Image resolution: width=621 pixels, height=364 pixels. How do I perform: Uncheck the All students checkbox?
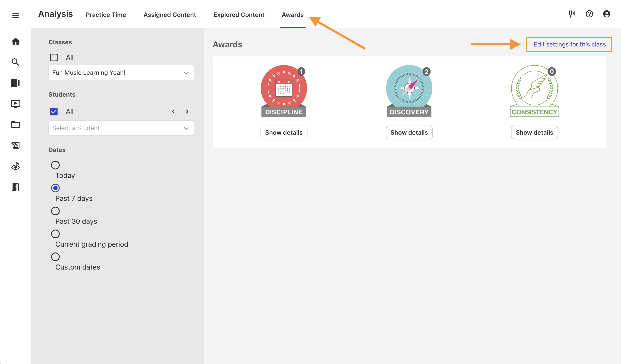pos(54,112)
